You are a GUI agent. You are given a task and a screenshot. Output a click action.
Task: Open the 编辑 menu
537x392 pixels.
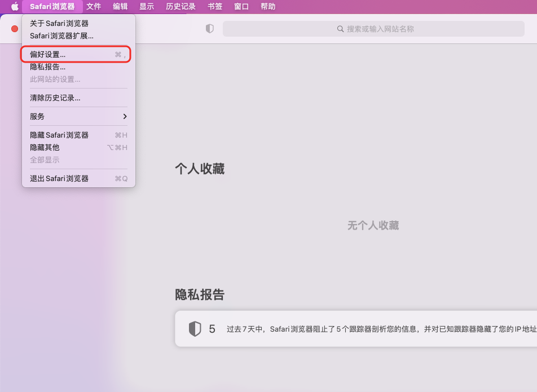(x=120, y=7)
